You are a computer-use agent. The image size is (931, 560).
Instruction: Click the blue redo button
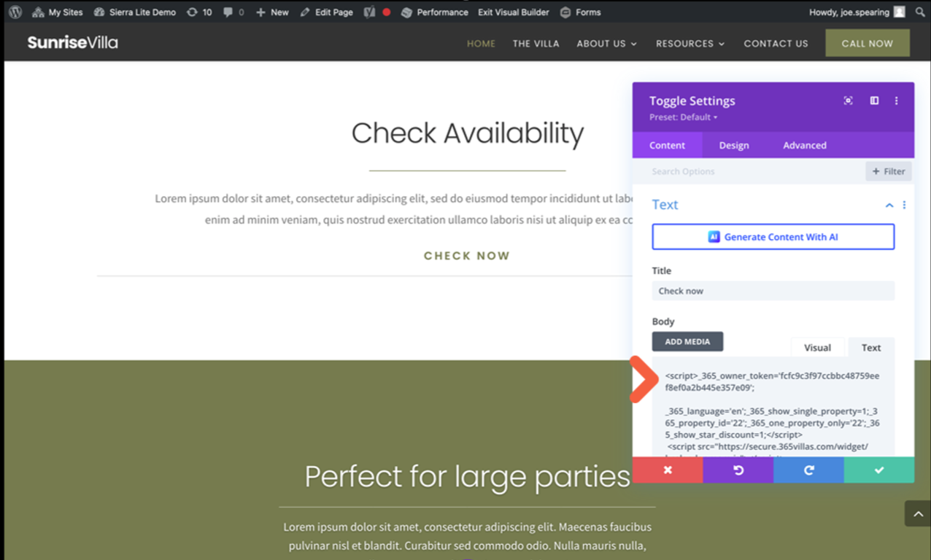[x=808, y=470]
